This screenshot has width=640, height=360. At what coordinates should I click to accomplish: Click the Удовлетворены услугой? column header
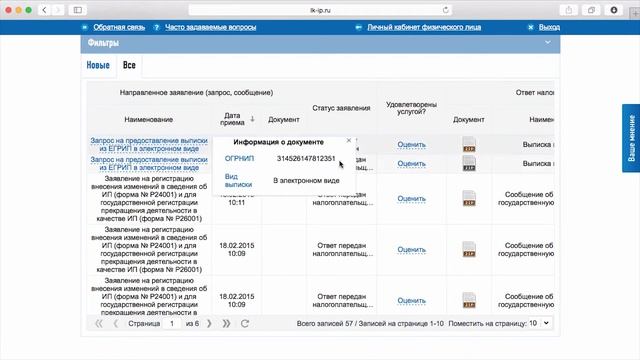(411, 108)
